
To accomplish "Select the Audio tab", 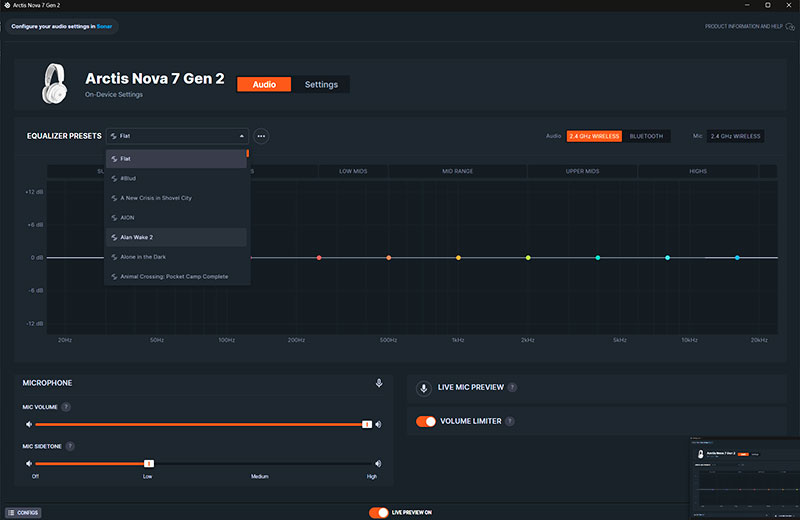I will point(264,85).
